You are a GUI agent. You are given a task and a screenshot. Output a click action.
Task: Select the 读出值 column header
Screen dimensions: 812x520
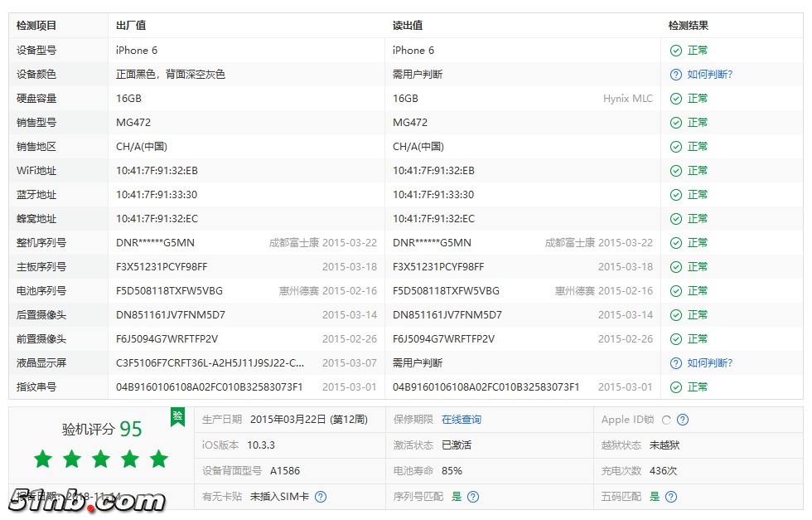407,26
